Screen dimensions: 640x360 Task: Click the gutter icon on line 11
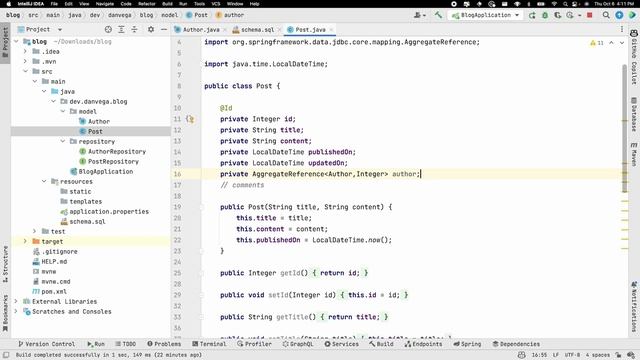click(190, 119)
